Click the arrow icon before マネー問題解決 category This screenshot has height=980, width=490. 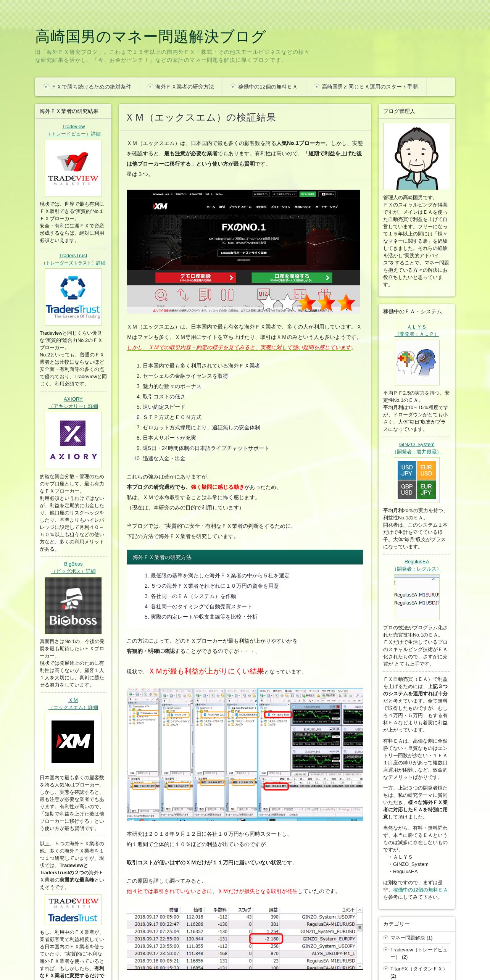[x=385, y=938]
